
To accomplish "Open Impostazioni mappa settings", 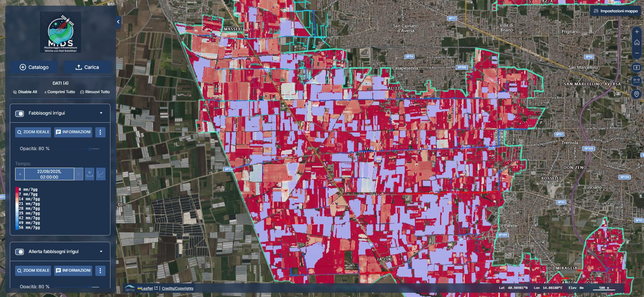I will point(616,11).
